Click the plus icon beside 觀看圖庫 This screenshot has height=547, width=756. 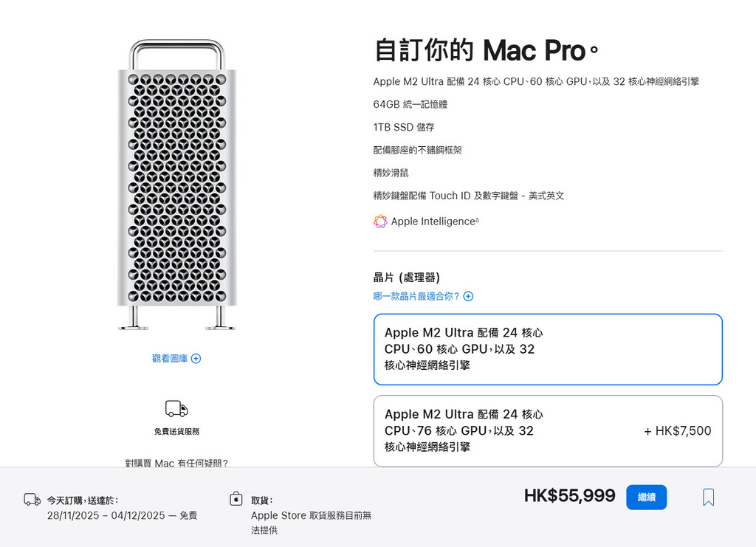click(195, 358)
